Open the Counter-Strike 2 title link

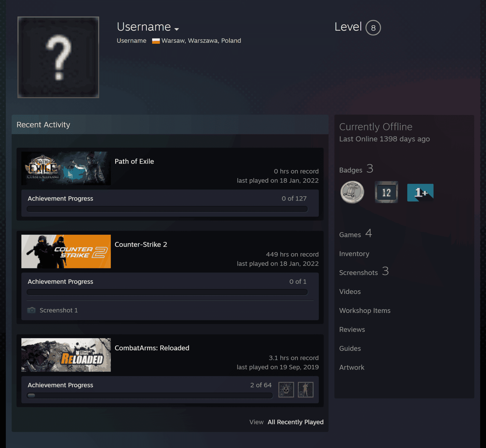(x=141, y=244)
